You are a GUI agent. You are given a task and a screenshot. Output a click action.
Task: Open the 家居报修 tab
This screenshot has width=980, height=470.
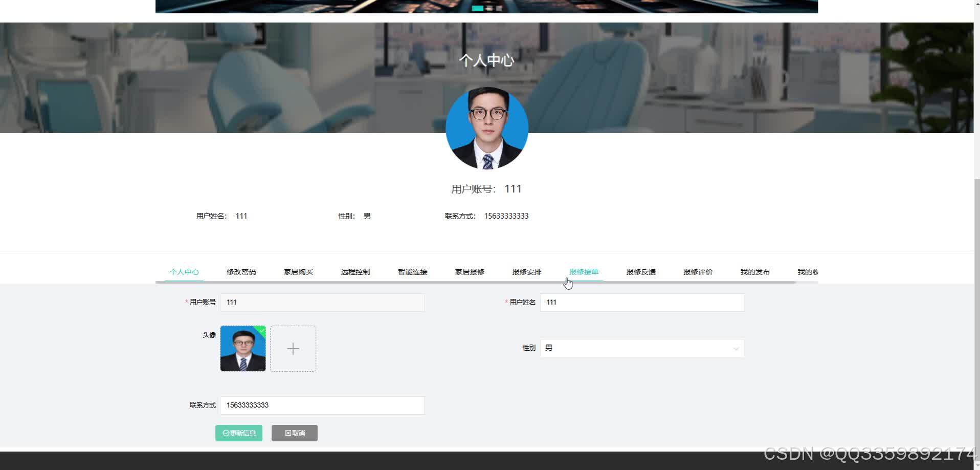point(470,272)
